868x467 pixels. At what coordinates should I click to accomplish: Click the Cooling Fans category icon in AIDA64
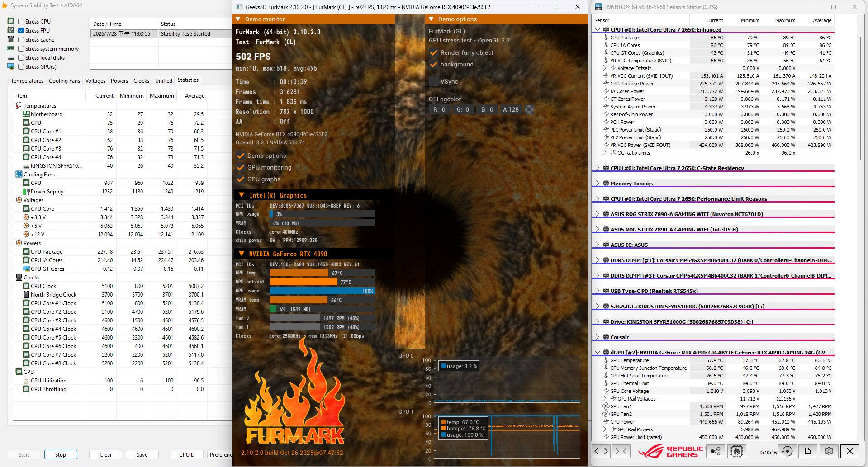click(x=19, y=174)
